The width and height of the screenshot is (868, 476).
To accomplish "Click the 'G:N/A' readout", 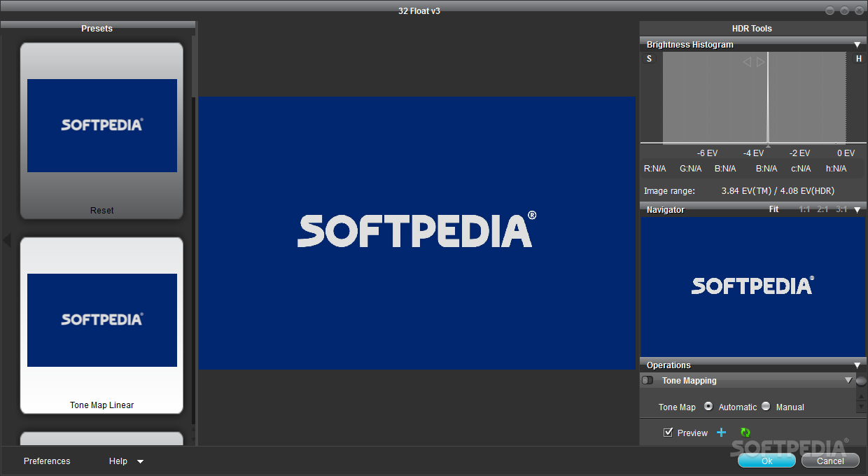I will point(690,169).
